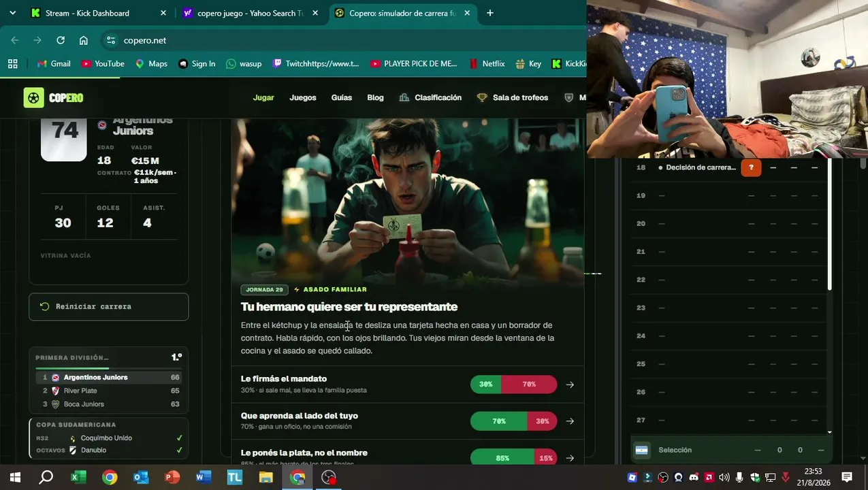The image size is (868, 490).
Task: Open the apps grid bookmark
Action: 12,63
